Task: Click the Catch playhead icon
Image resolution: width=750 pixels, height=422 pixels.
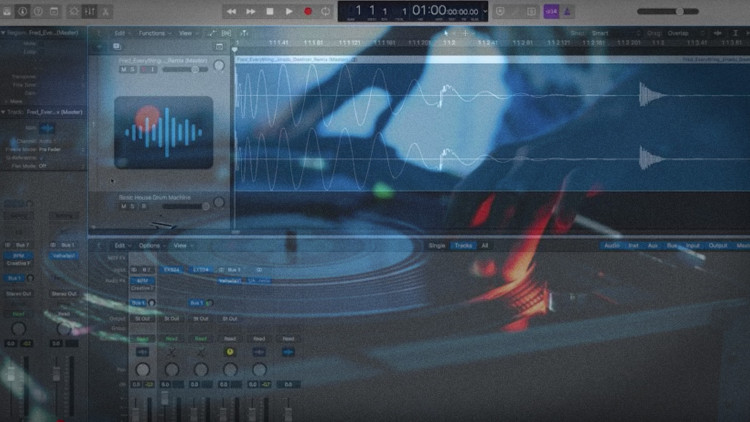Action: coord(244,33)
